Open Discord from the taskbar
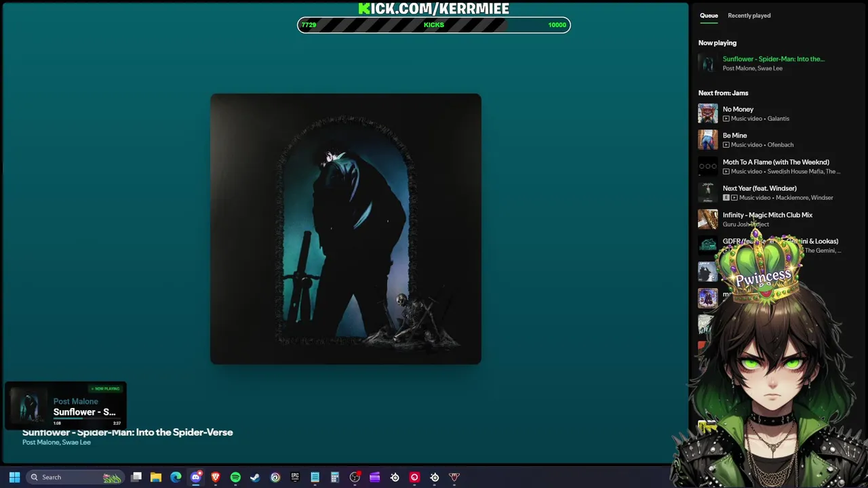 [x=196, y=477]
